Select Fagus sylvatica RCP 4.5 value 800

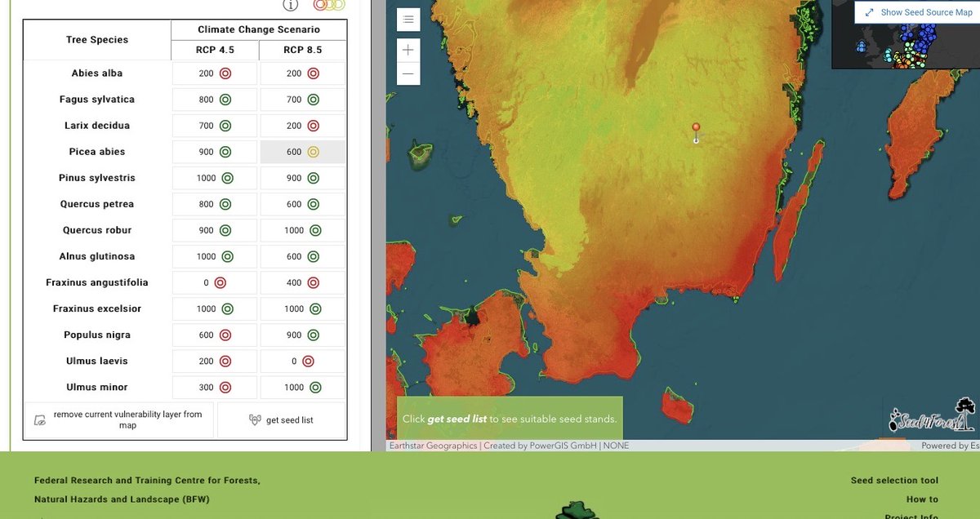pyautogui.click(x=215, y=100)
